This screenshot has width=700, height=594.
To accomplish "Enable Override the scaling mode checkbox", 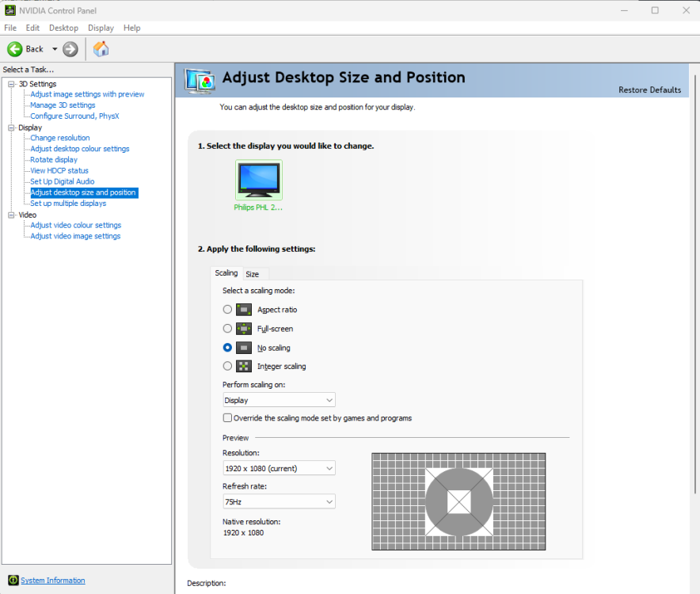I will [228, 418].
